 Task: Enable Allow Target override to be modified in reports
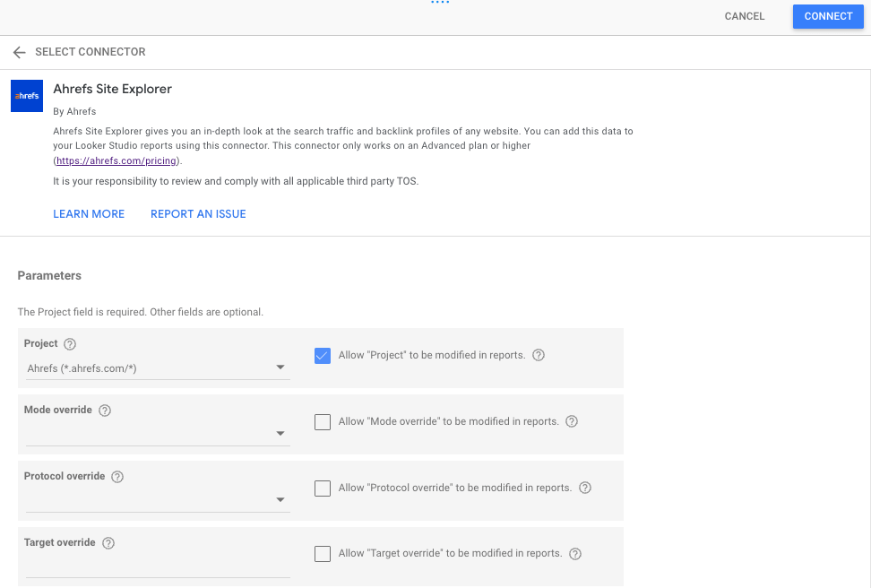[322, 554]
